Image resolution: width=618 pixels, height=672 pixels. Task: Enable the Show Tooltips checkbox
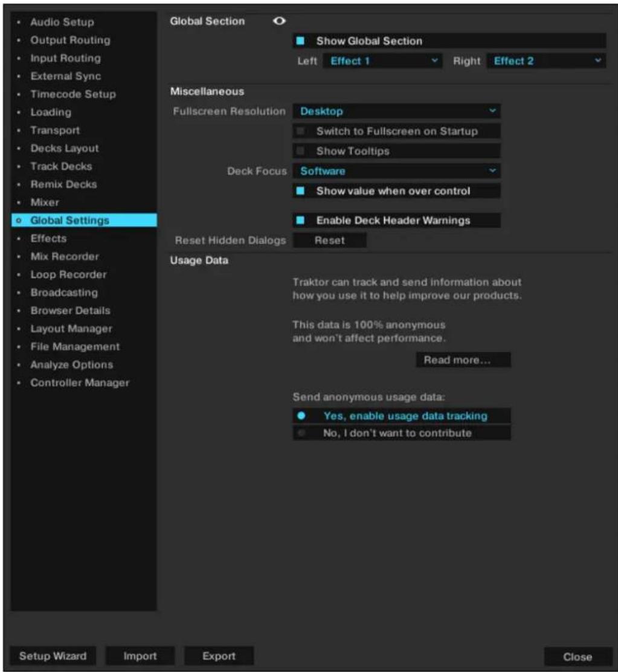pos(300,151)
